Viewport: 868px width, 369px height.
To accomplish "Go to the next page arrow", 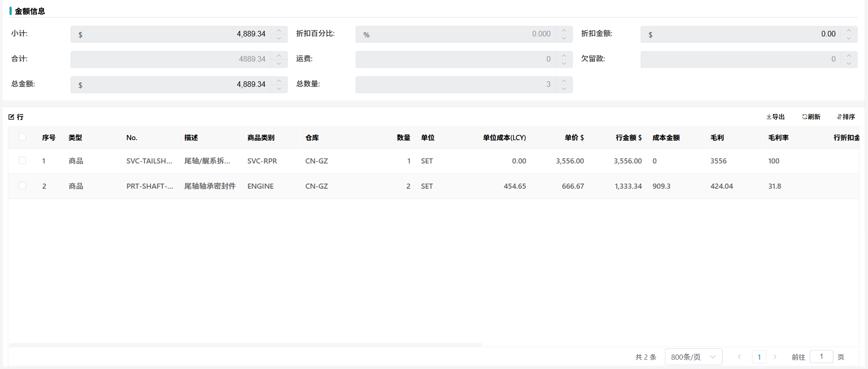I will coord(775,357).
